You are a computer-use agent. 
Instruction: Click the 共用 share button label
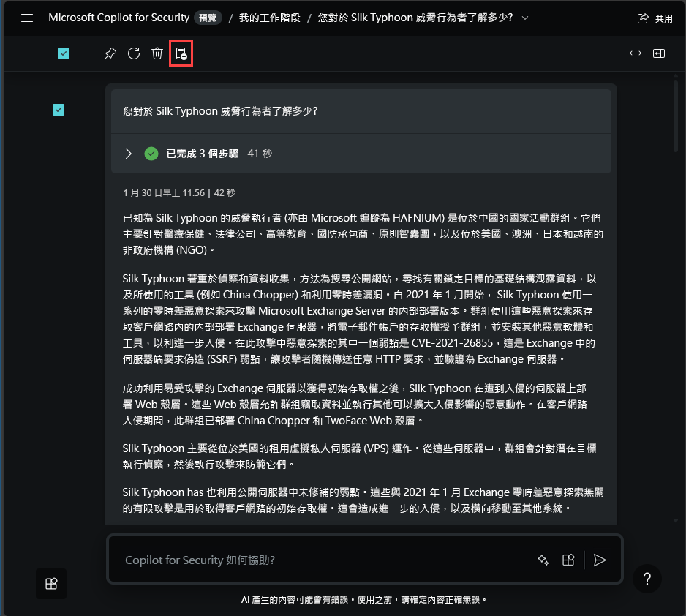663,18
